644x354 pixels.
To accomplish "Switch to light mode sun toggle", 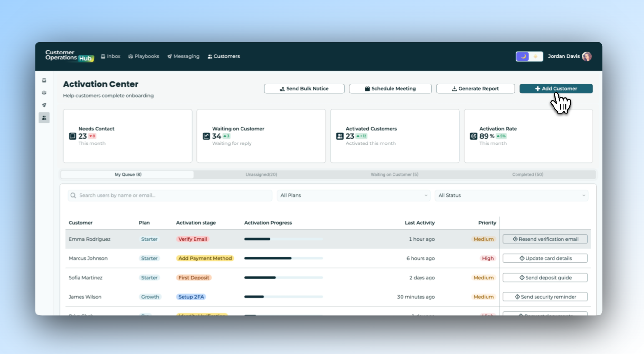I will tap(535, 56).
